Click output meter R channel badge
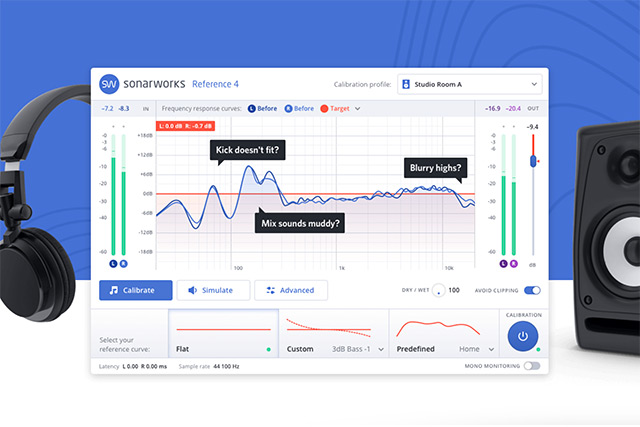The width and height of the screenshot is (640, 427). (x=514, y=263)
